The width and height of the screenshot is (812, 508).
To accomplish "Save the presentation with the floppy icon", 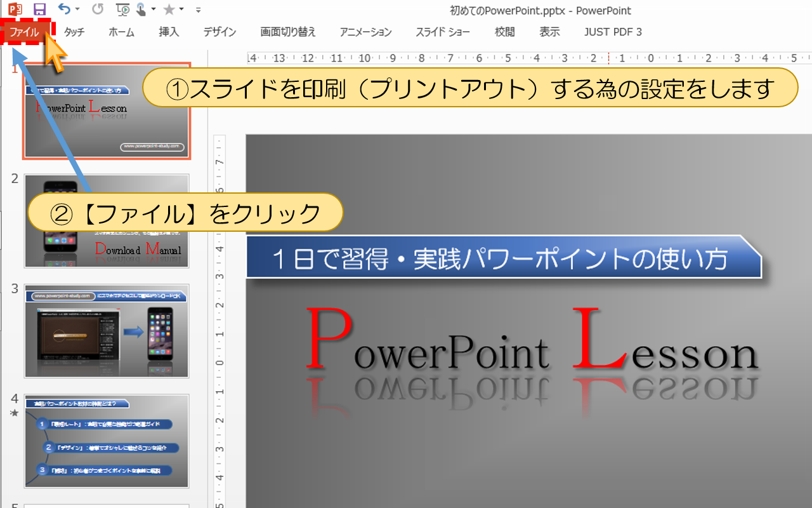I will (x=39, y=10).
